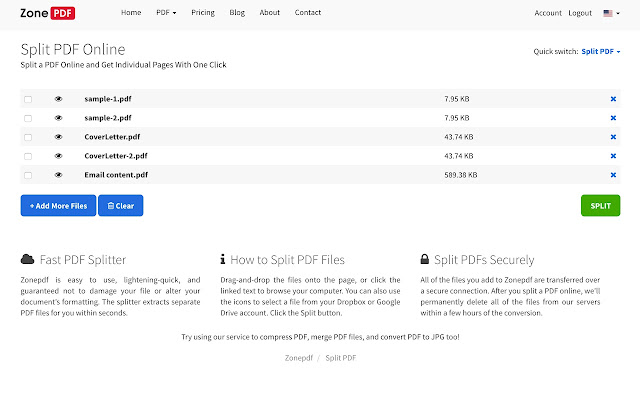Image resolution: width=640 pixels, height=400 pixels.
Task: Open the language flag dropdown
Action: point(611,13)
